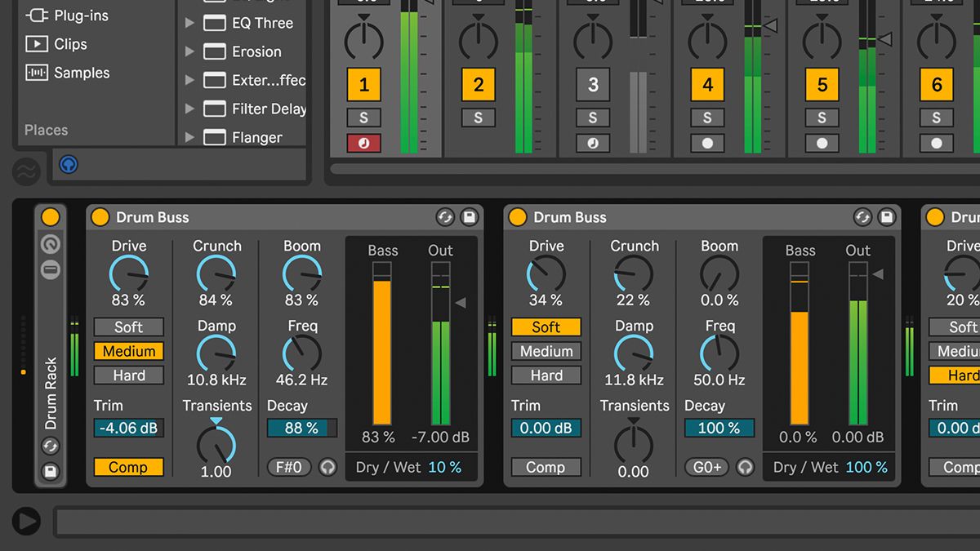The height and width of the screenshot is (551, 980).
Task: Open the Plug-ins browser section
Action: tap(64, 15)
